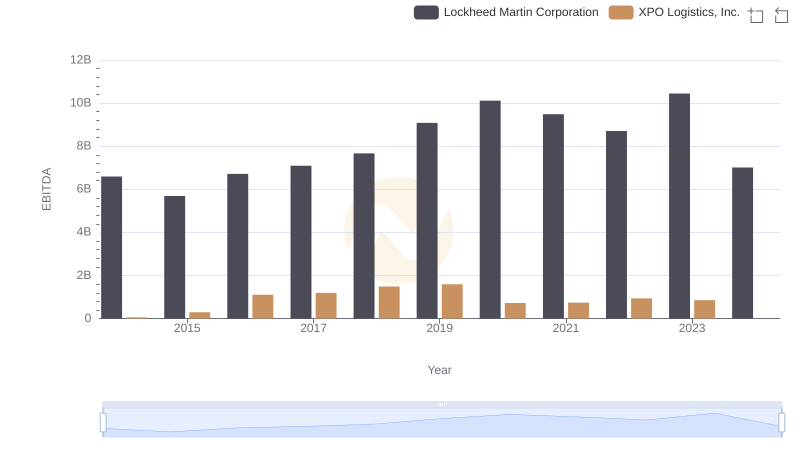Toggle XPO Logistics, Inc. legend series

point(674,12)
